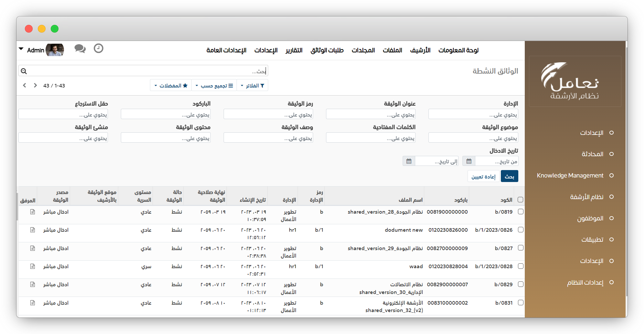Image resolution: width=644 pixels, height=334 pixels.
Task: Open the التقارير menu
Action: [294, 50]
